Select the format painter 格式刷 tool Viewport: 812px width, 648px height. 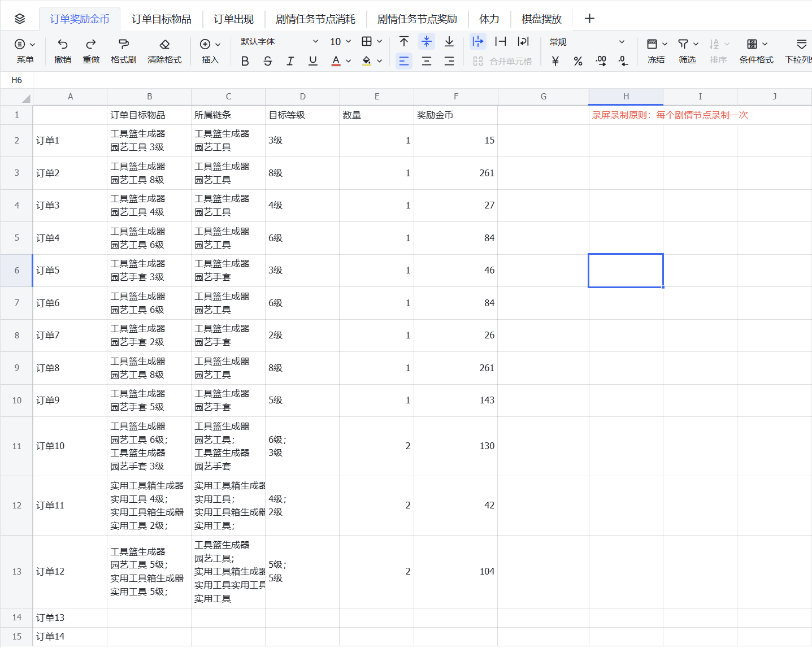[124, 44]
